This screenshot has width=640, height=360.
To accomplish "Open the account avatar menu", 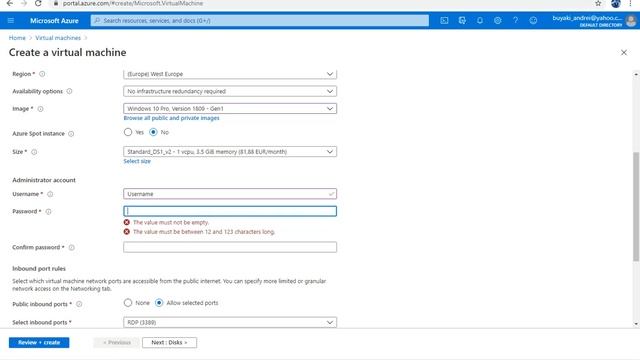I will [631, 21].
